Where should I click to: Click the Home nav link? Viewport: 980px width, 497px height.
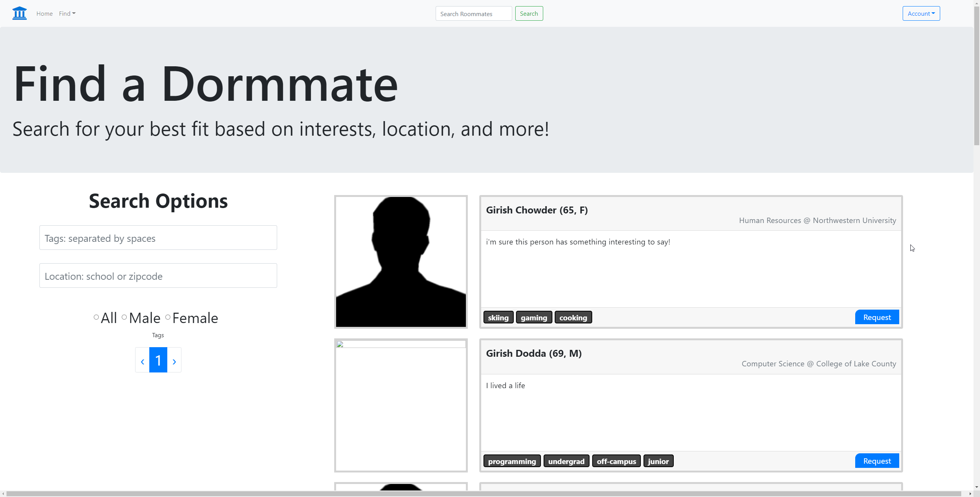coord(44,13)
